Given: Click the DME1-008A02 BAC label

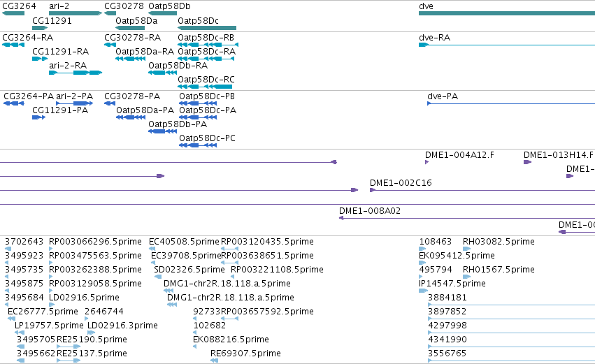Looking at the screenshot, I should coord(370,211).
